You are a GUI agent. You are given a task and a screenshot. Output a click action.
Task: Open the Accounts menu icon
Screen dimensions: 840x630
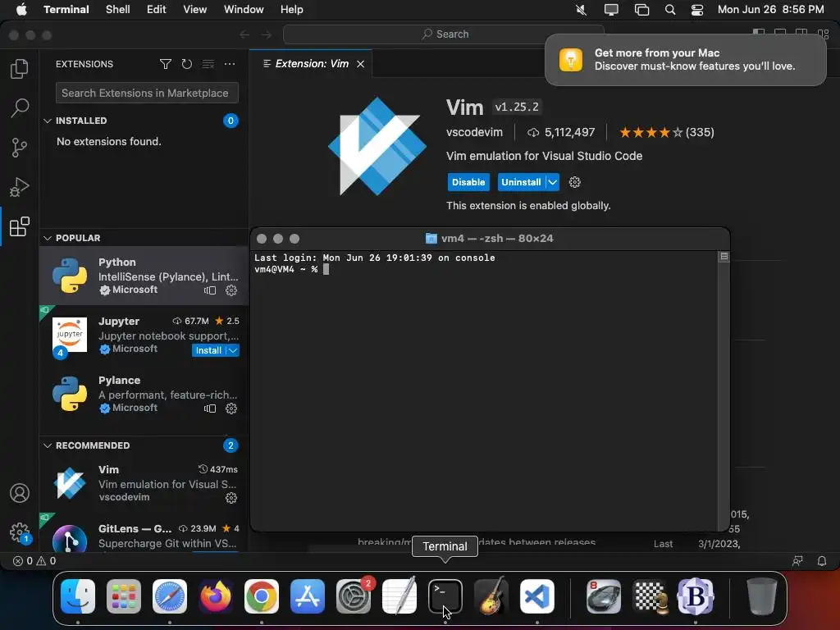pyautogui.click(x=20, y=493)
